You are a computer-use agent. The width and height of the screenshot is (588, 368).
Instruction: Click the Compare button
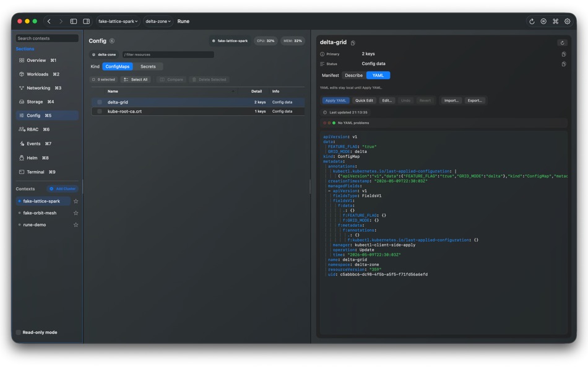(x=171, y=79)
